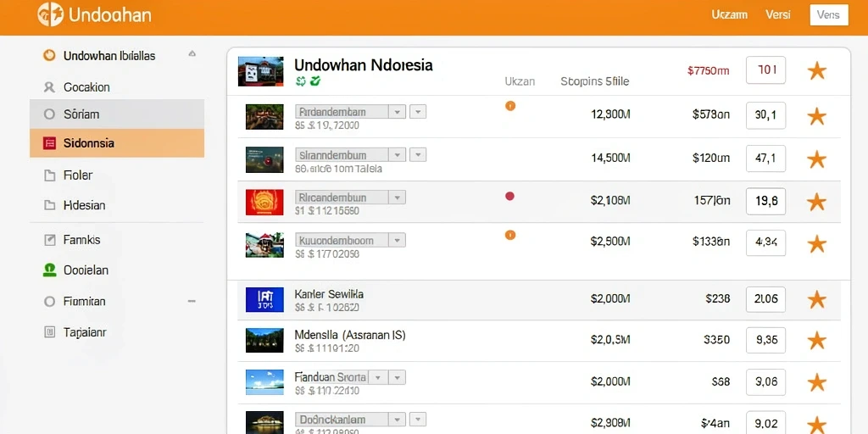
Task: Click the Undoahan logo icon in header
Action: 50,14
